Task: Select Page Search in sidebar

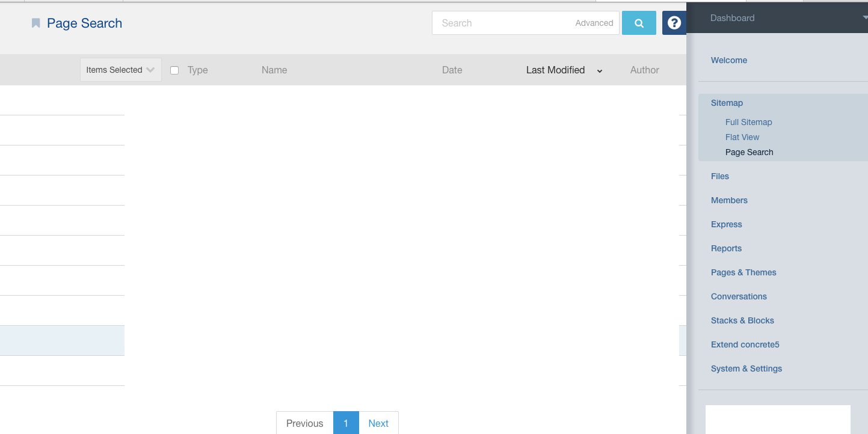Action: (749, 152)
